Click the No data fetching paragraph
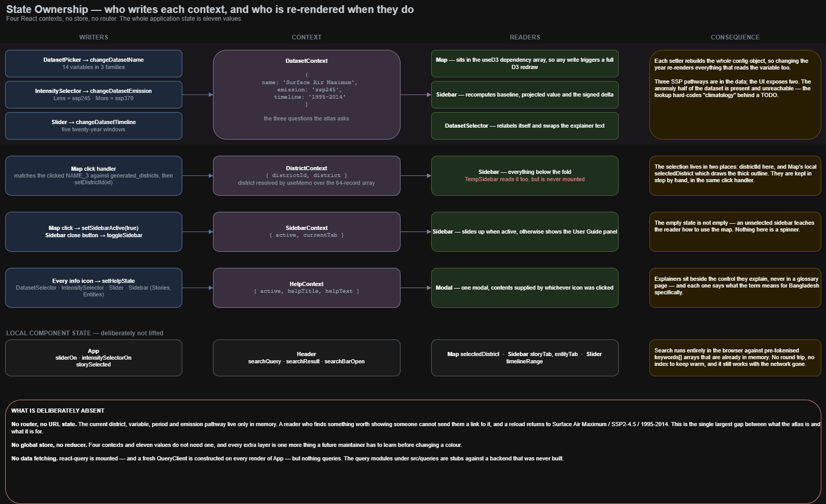This screenshot has width=826, height=504. (287, 458)
